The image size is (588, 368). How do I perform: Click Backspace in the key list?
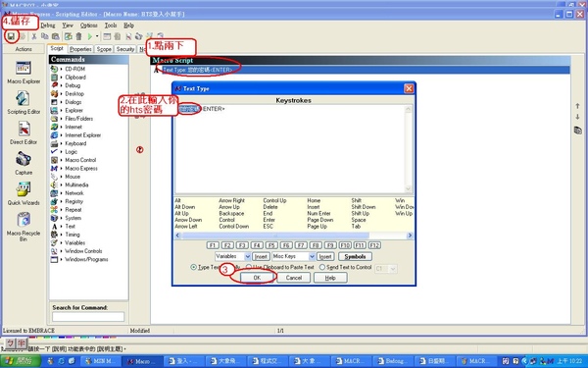coord(231,213)
